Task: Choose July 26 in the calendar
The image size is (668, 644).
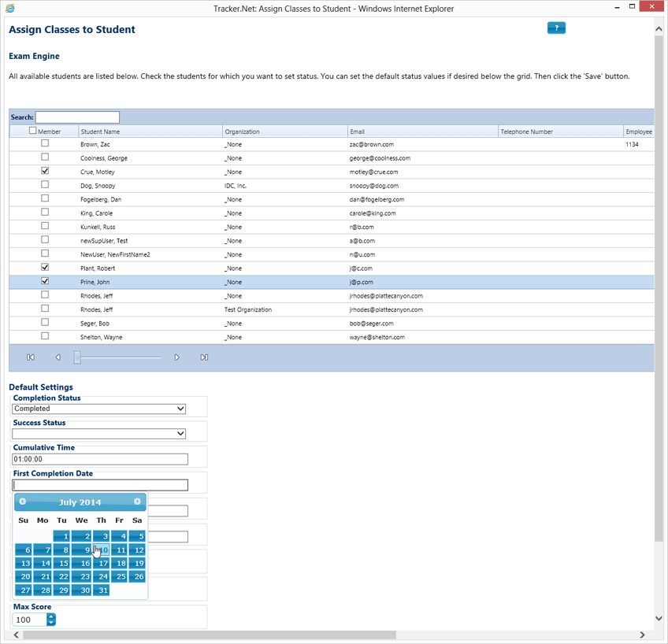Action: coord(137,576)
